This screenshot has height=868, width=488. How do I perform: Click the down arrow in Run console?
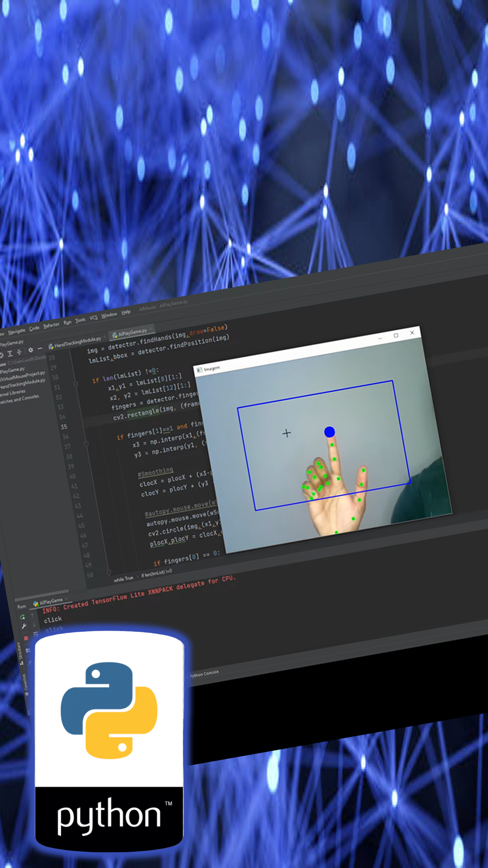click(34, 625)
